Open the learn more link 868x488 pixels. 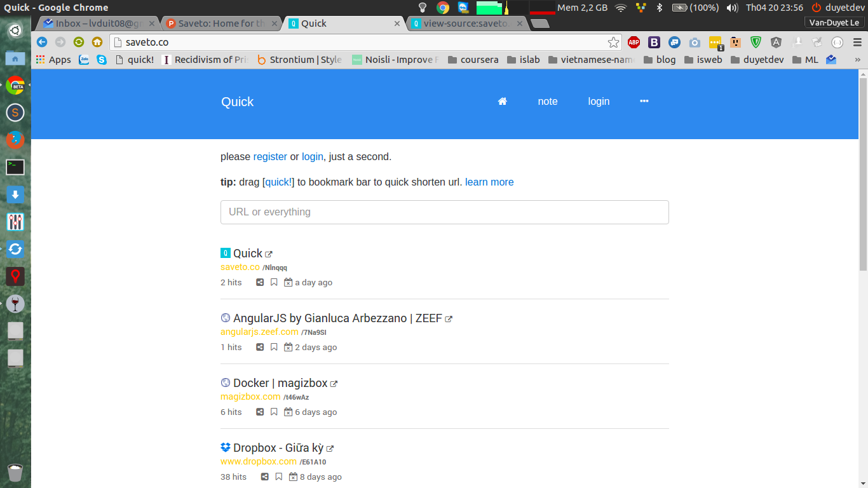489,182
